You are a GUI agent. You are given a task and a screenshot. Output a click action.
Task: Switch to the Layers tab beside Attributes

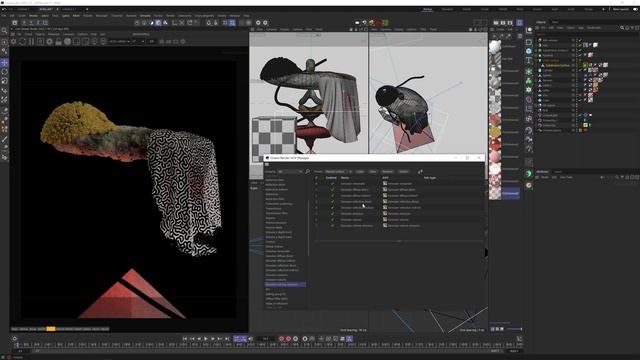tap(558, 172)
